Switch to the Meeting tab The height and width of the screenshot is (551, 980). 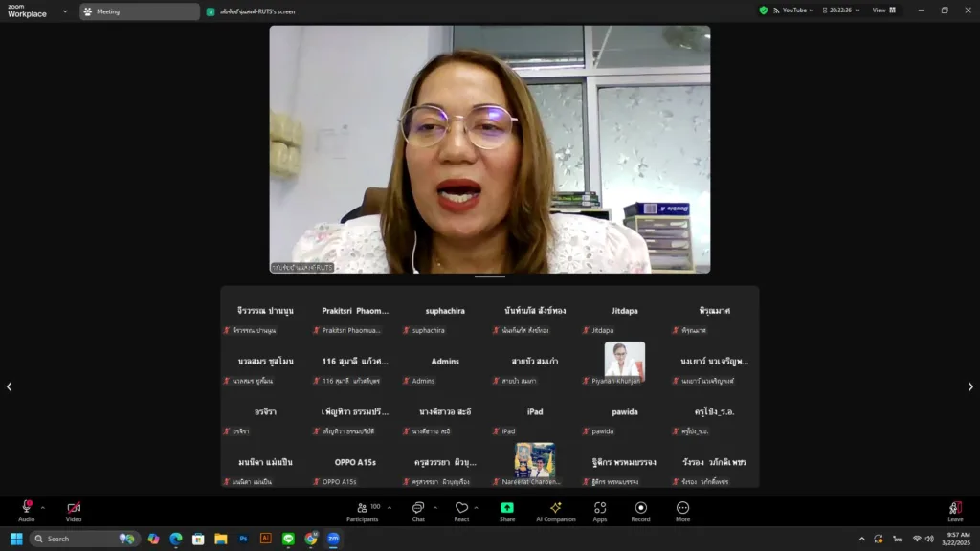click(139, 11)
